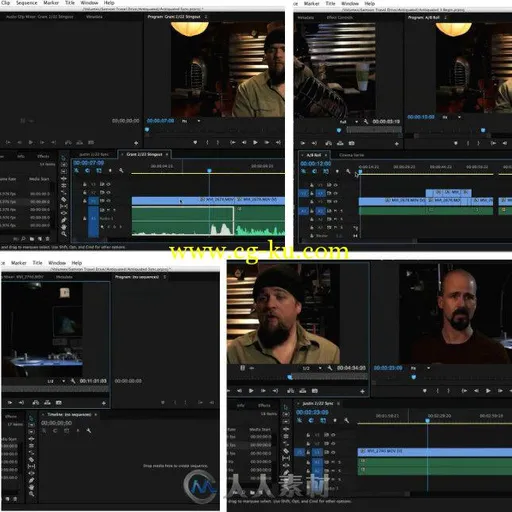The height and width of the screenshot is (512, 512).
Task: Toggle Snap in the Justin Sync timeline
Action: click(x=311, y=421)
